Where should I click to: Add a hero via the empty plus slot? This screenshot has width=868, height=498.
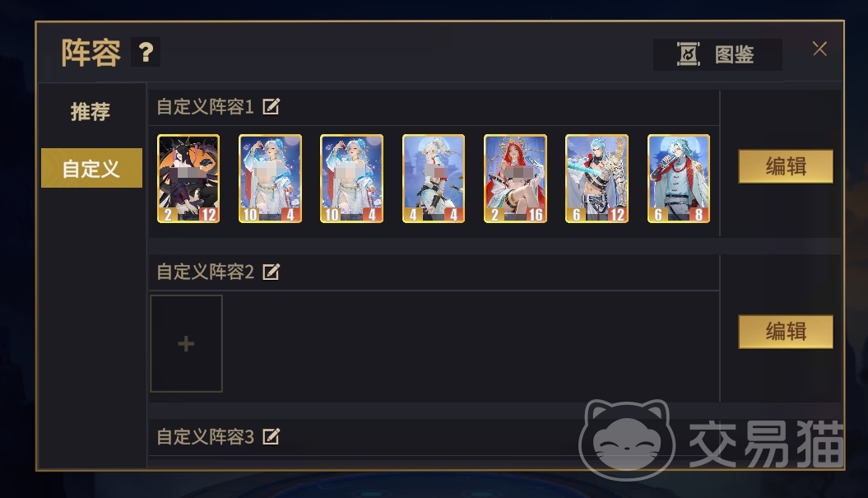[x=187, y=343]
